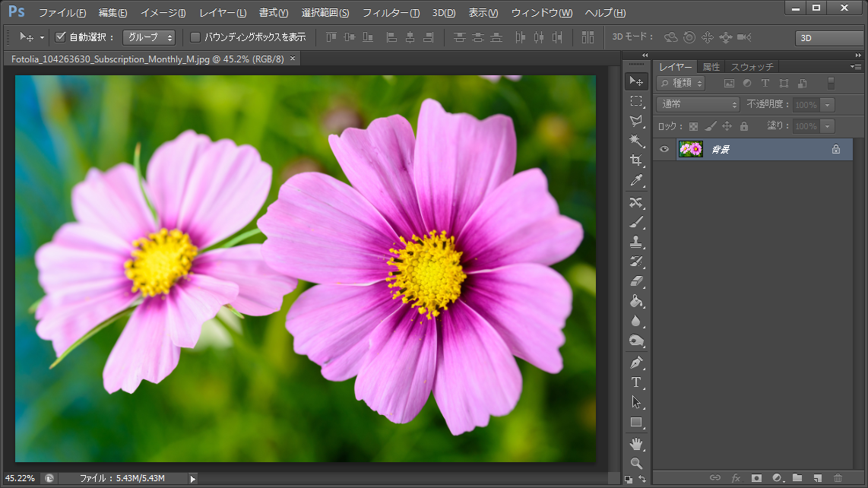The height and width of the screenshot is (488, 868).
Task: Open the グループ auto-select dropdown
Action: (x=149, y=36)
